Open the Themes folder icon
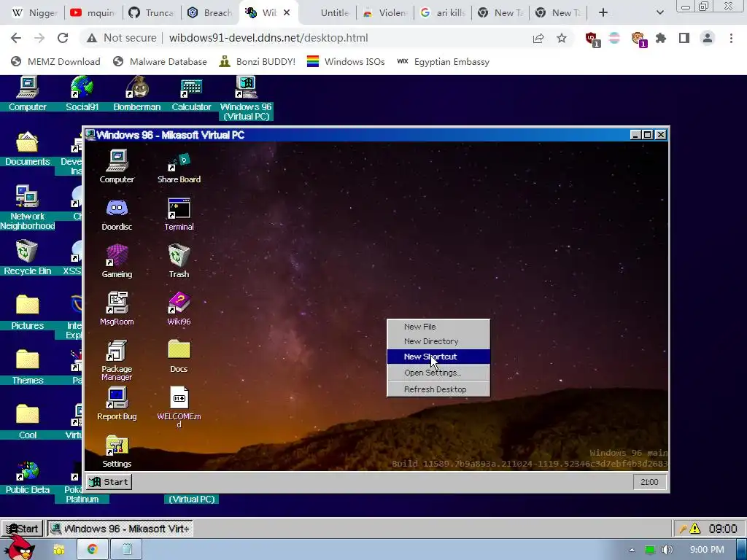The width and height of the screenshot is (747, 560). click(27, 367)
